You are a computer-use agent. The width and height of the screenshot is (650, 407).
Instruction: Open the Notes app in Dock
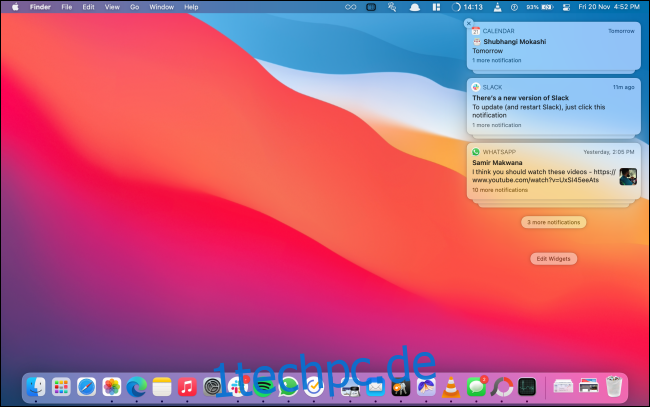pos(162,387)
